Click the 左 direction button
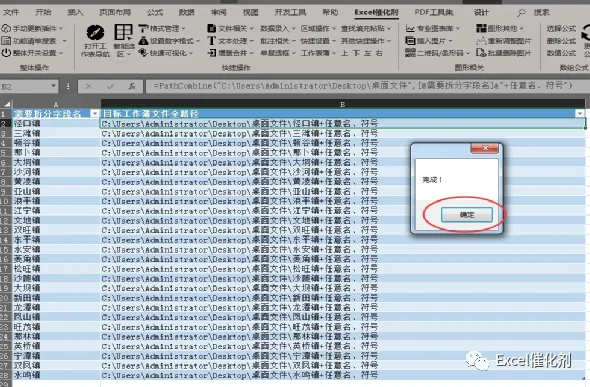The image size is (590, 387). (x=368, y=53)
